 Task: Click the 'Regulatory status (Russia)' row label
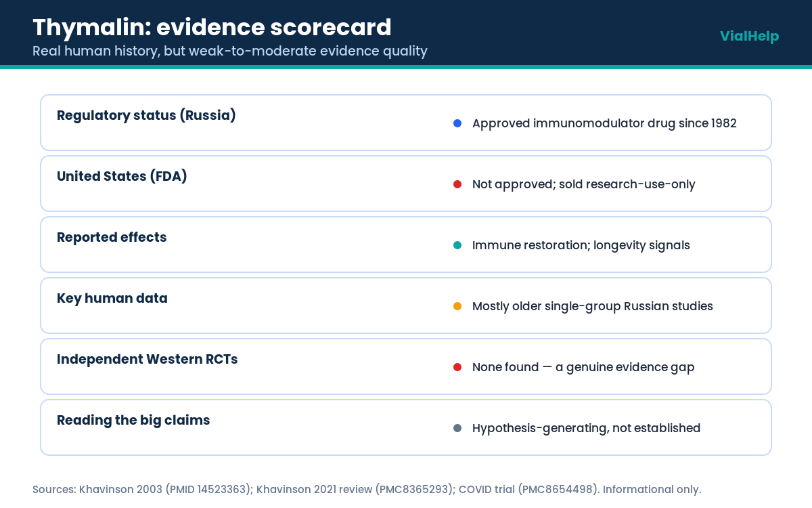(146, 115)
